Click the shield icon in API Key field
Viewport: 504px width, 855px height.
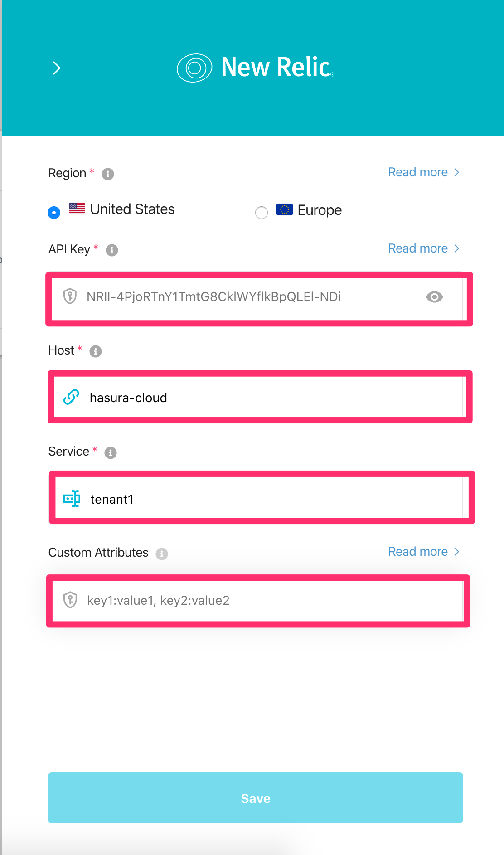point(70,297)
